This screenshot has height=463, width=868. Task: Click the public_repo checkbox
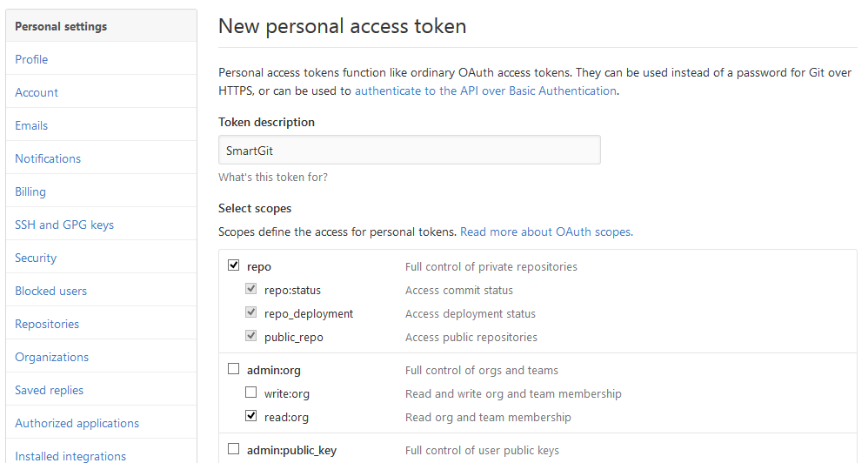coord(250,337)
